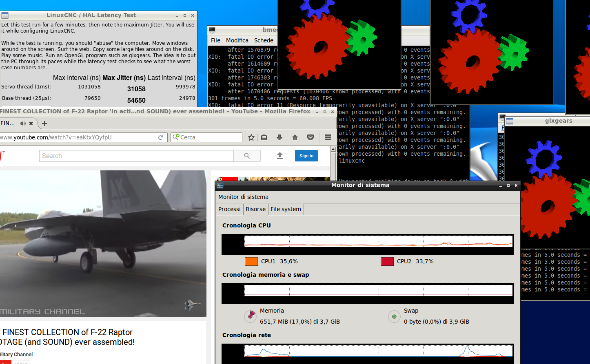Open the Military Channel link under the video
590x364 pixels.
pyautogui.click(x=16, y=355)
